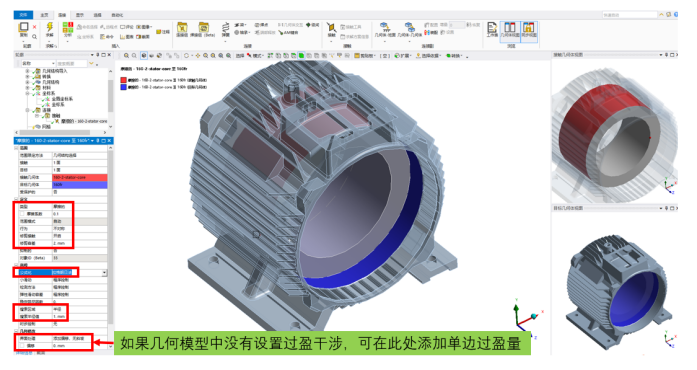This screenshot has width=697, height=370.
Task: Open the 扩展 (Extend) dropdown
Action: point(402,56)
